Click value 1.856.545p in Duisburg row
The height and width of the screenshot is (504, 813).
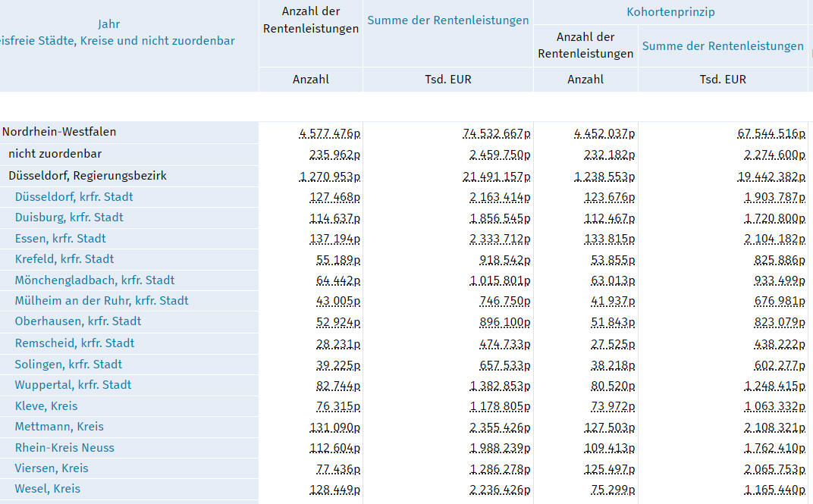[500, 218]
